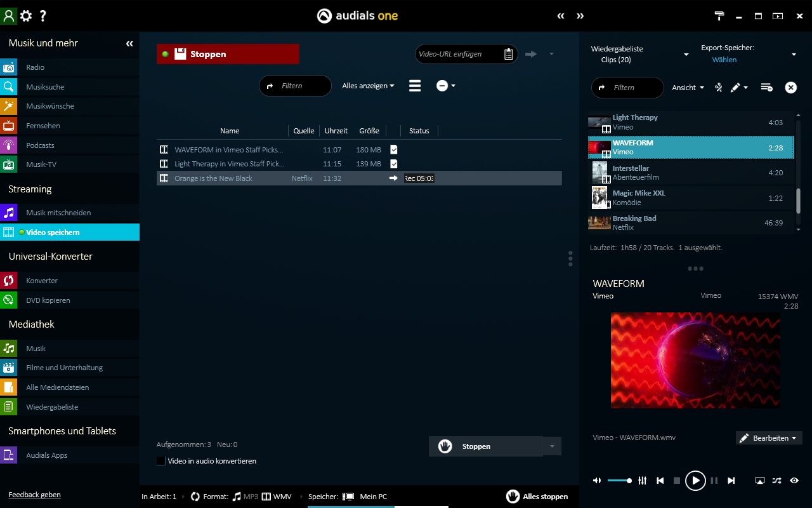812x508 pixels.
Task: Click the red Stoppen recording button
Action: tap(228, 54)
